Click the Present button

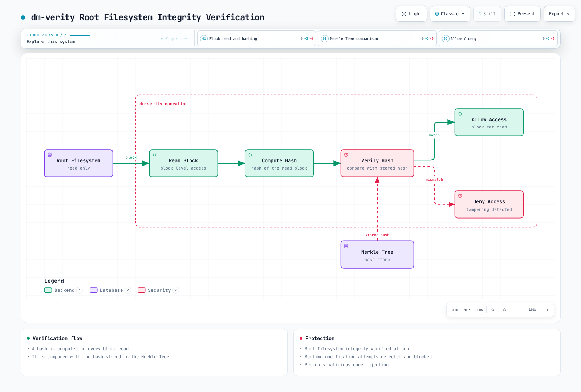[x=523, y=14]
